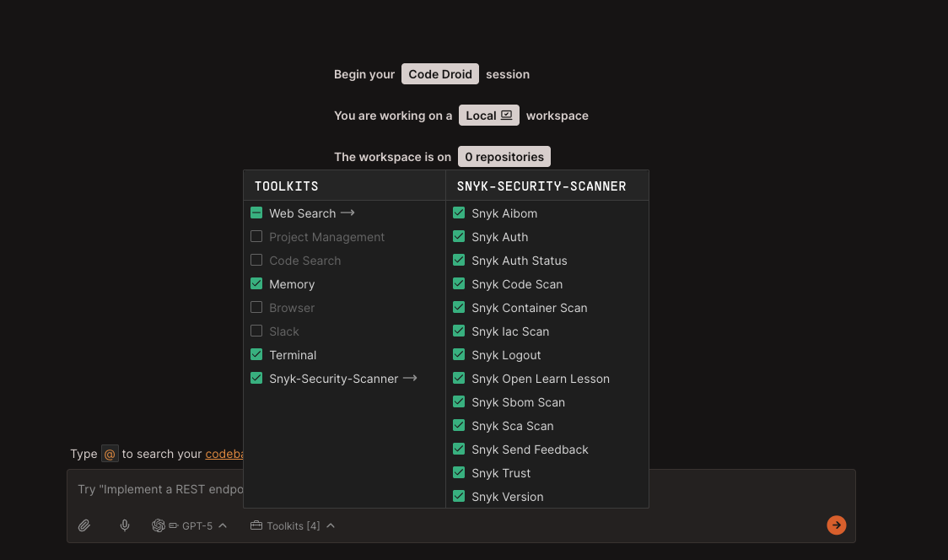The width and height of the screenshot is (948, 560).
Task: Click the orange codebase link
Action: [224, 454]
